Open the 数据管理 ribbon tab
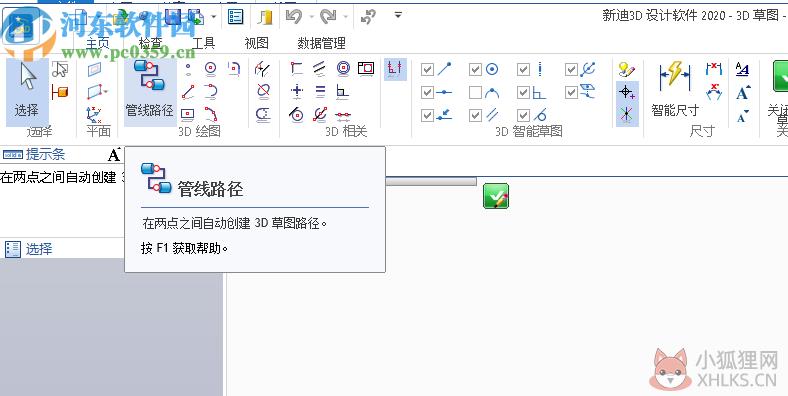The width and height of the screenshot is (788, 396). [322, 43]
